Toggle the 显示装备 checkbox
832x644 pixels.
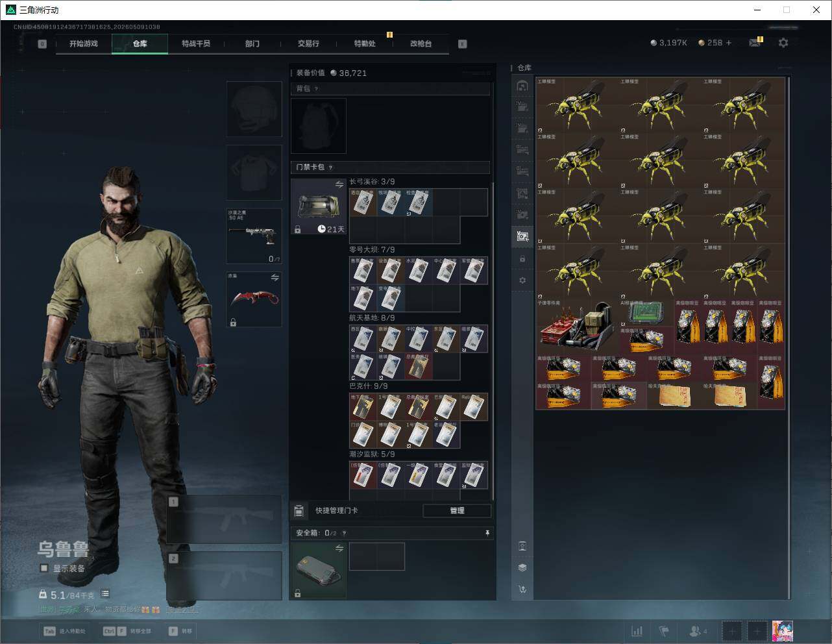click(x=44, y=568)
